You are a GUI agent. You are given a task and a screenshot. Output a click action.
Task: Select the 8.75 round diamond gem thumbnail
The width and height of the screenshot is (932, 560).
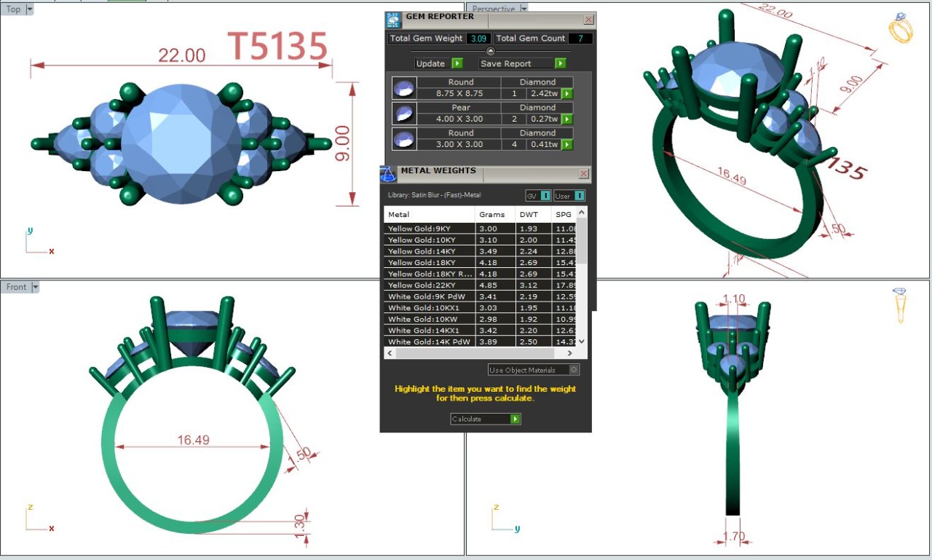(x=403, y=88)
